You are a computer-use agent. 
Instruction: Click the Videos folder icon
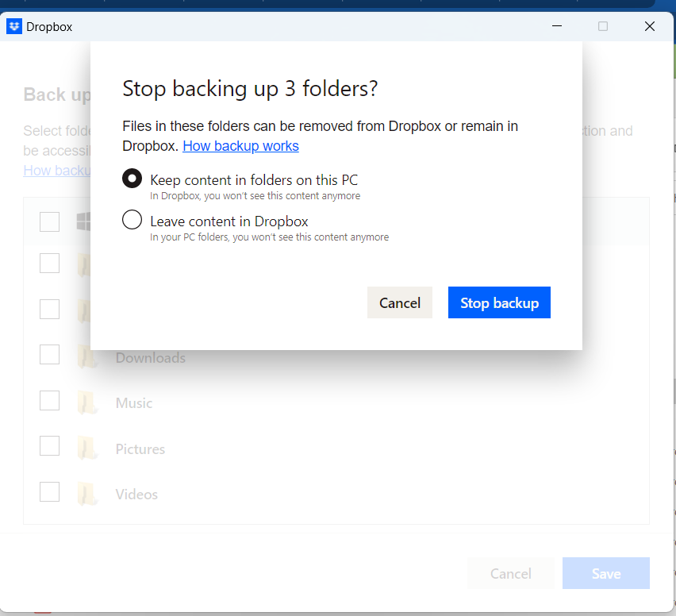click(x=87, y=494)
